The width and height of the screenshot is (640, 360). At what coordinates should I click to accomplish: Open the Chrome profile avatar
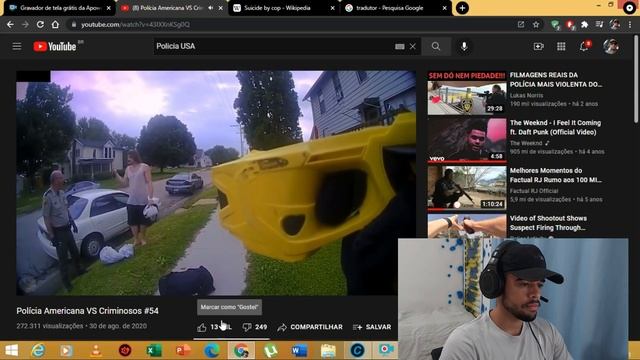[x=615, y=24]
